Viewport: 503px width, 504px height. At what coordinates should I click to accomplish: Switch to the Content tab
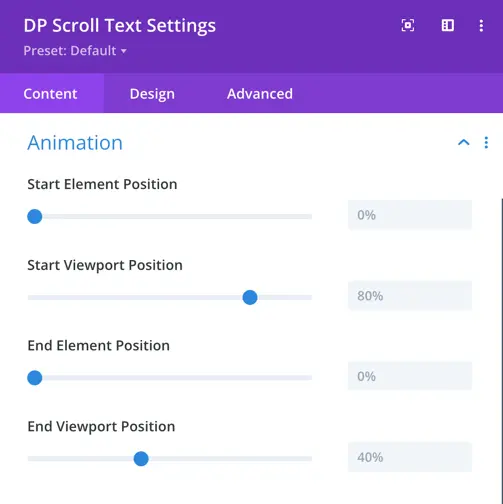(x=52, y=93)
